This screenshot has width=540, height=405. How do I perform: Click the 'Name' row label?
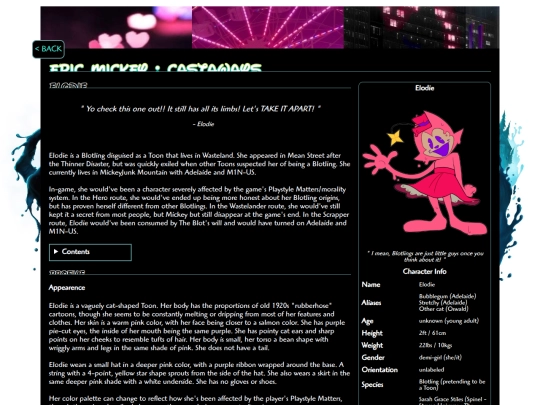tap(371, 284)
